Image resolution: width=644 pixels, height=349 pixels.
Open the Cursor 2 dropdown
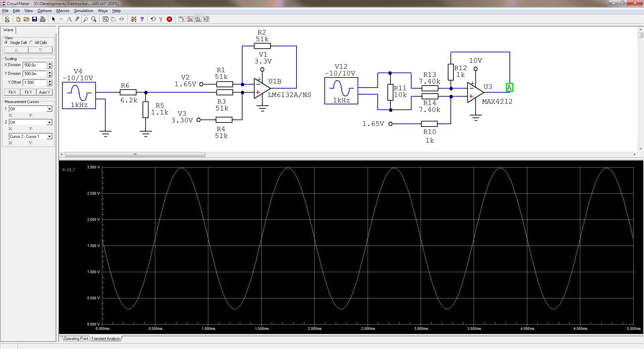(49, 122)
